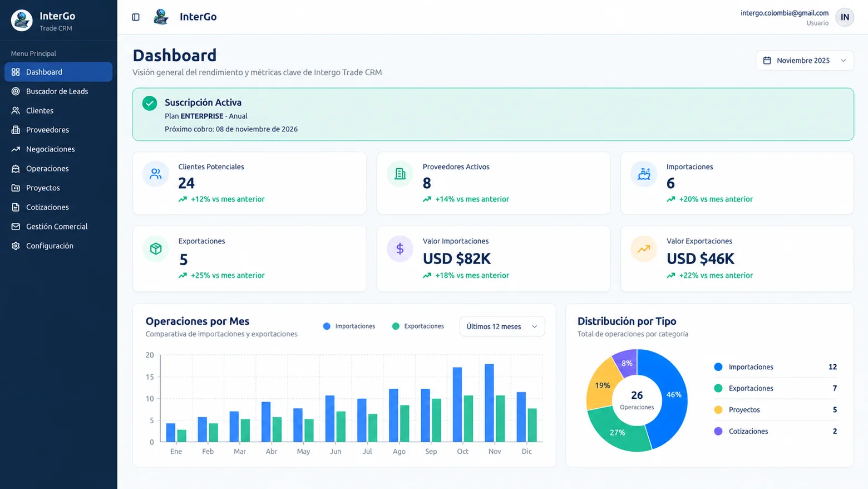Click the Buscador de Leads target icon
The width and height of the screenshot is (868, 489).
pyautogui.click(x=16, y=91)
